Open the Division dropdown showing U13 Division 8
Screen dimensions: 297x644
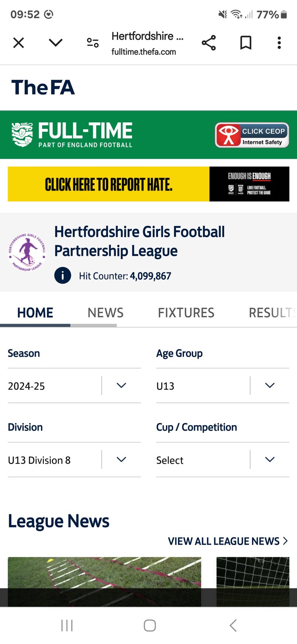pyautogui.click(x=74, y=460)
